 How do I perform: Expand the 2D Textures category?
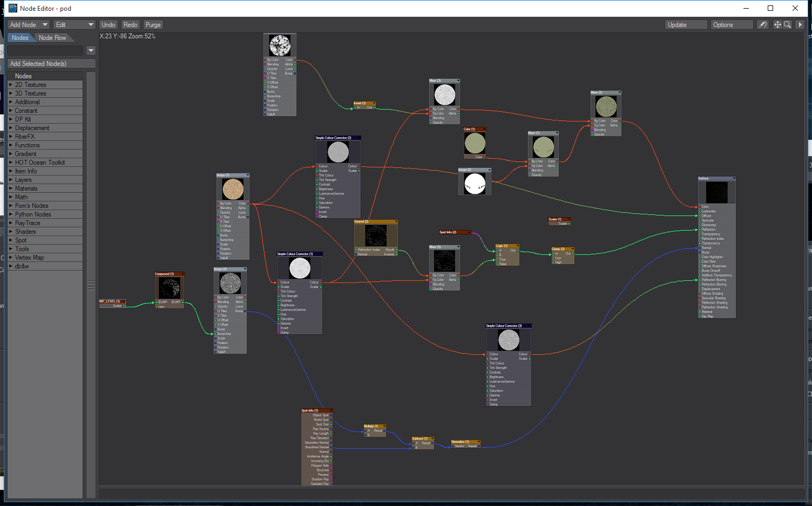[11, 85]
